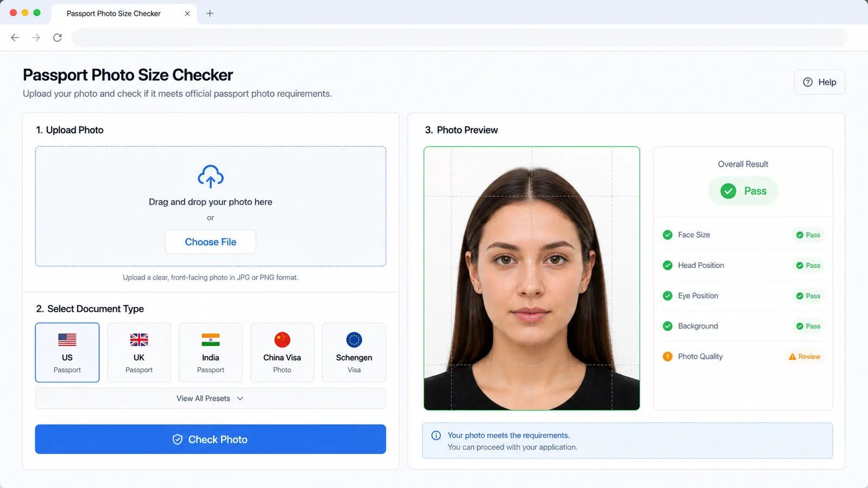Click the '3. Photo Preview' heading
The width and height of the screenshot is (868, 488).
pyautogui.click(x=461, y=130)
